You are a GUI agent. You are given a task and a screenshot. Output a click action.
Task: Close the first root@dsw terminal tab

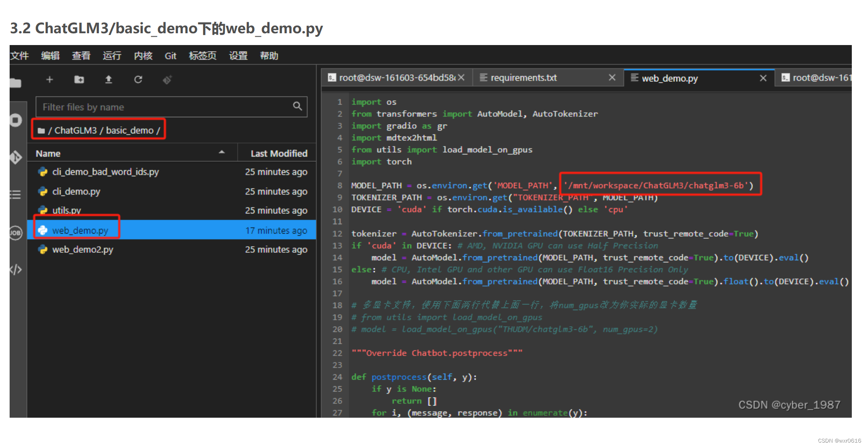461,77
